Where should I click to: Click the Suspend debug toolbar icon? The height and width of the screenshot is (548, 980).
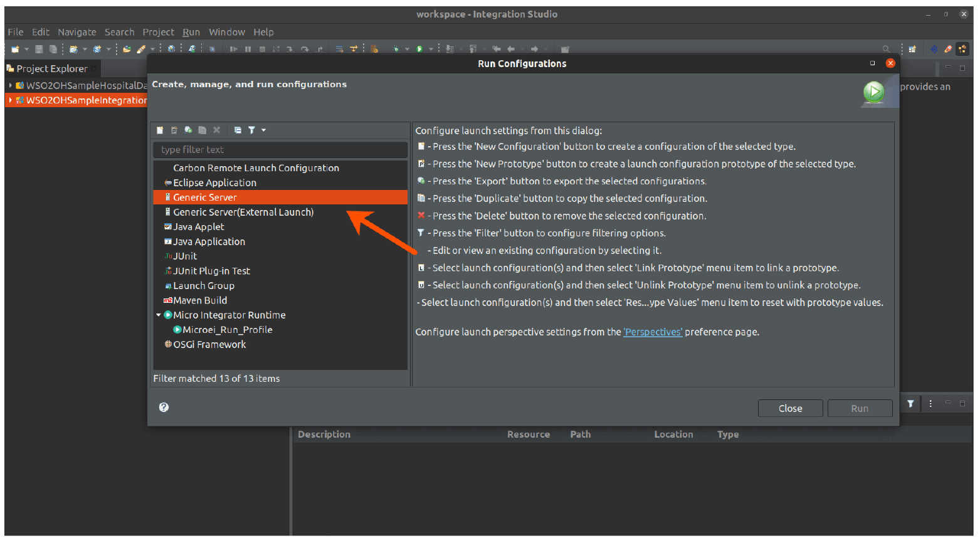point(248,49)
